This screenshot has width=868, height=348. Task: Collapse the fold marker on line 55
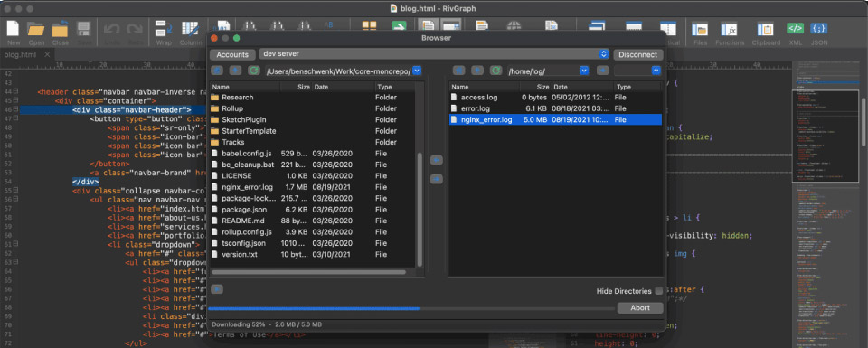pyautogui.click(x=16, y=191)
